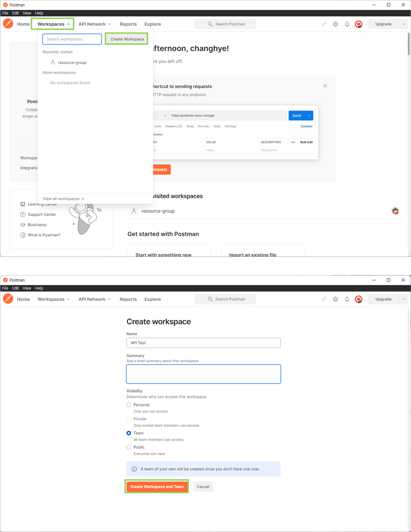The image size is (411, 532).
Task: Click the Search workspaces field
Action: 72,39
